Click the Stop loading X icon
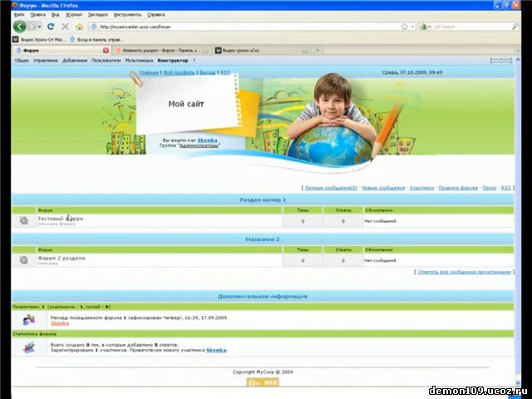This screenshot has height=399, width=532. (x=65, y=27)
